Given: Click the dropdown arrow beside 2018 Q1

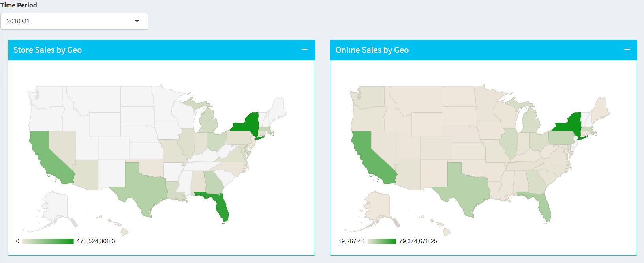Looking at the screenshot, I should [x=137, y=21].
